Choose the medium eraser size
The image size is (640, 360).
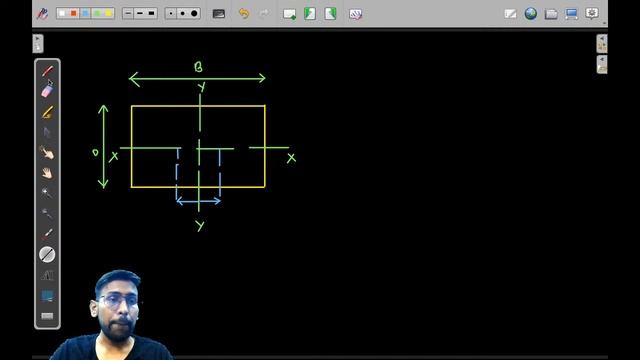182,13
